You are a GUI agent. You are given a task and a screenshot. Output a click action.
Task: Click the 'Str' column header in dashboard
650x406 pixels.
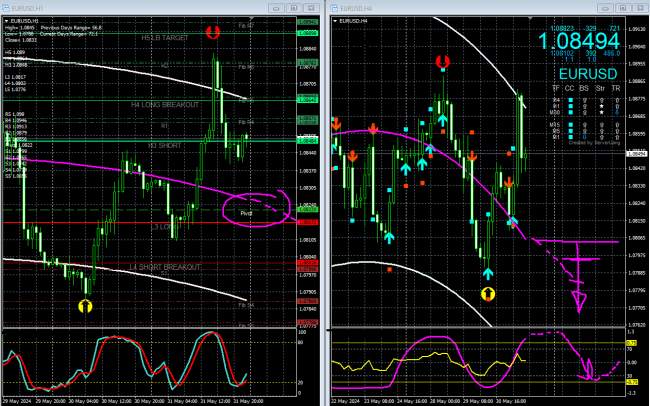click(600, 88)
